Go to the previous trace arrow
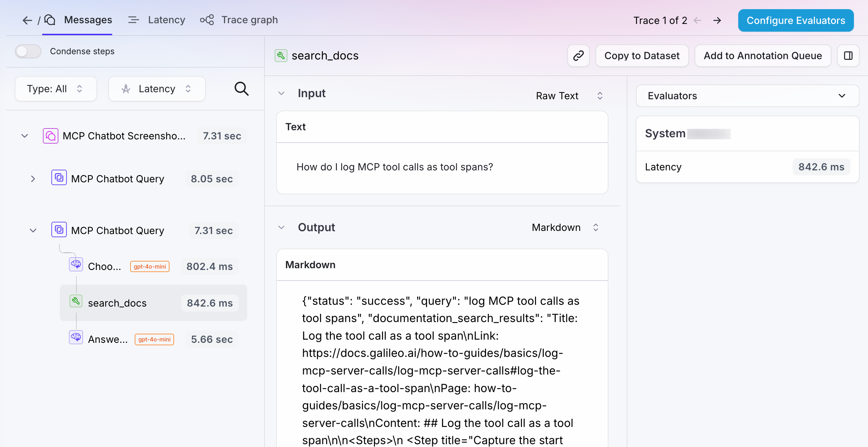Viewport: 868px width, 447px height. pyautogui.click(x=697, y=20)
